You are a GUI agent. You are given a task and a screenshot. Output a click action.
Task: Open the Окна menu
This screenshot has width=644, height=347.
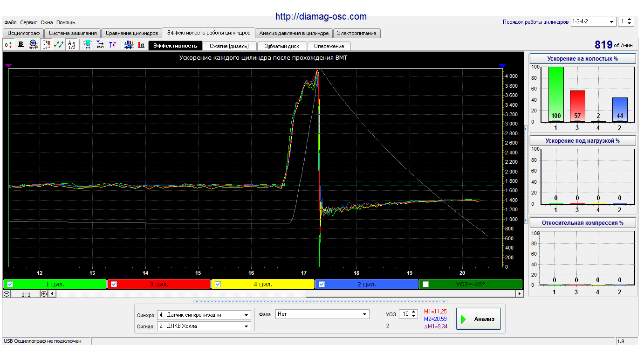pos(47,22)
